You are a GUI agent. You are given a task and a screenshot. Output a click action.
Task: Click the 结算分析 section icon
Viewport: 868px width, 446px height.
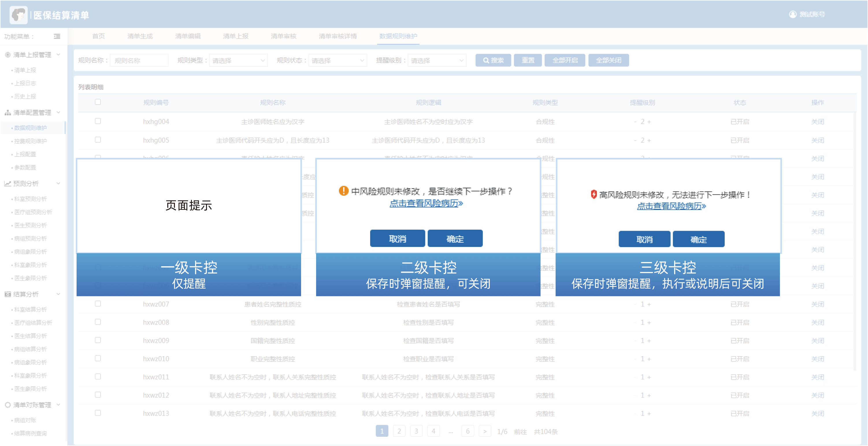(8, 294)
